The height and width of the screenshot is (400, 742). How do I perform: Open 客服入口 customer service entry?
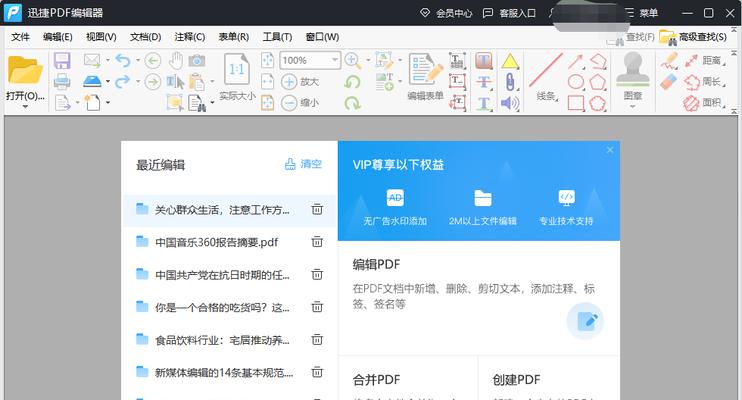(509, 13)
